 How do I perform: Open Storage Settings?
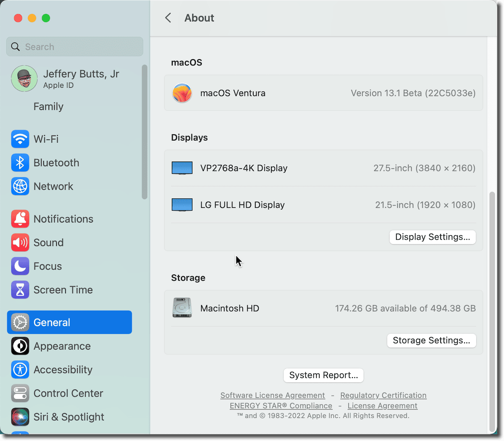[431, 340]
